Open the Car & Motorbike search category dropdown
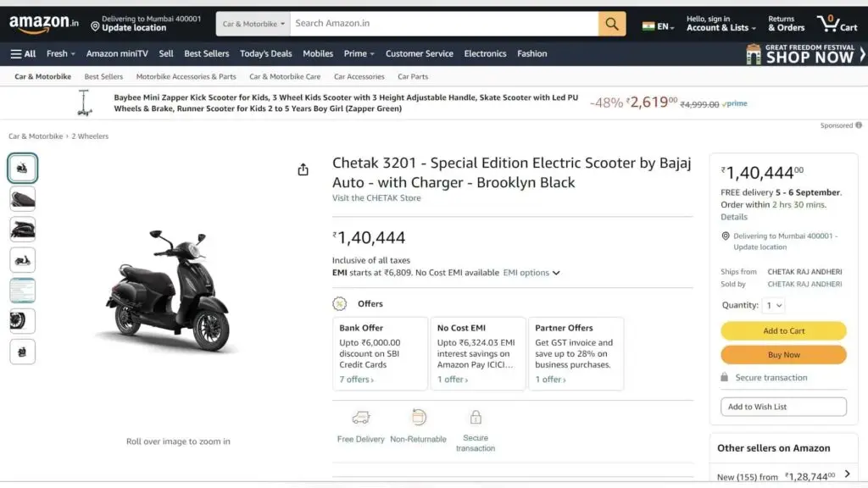868x488 pixels. 253,24
